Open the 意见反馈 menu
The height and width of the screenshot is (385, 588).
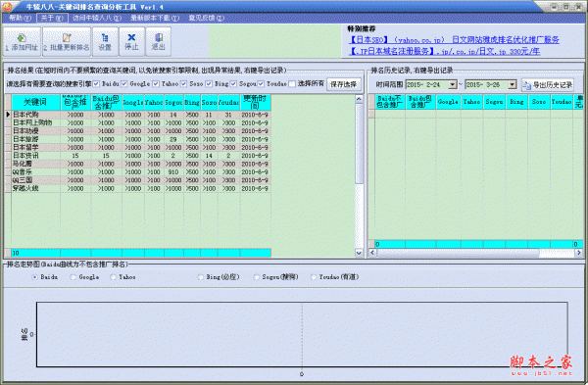pyautogui.click(x=206, y=18)
